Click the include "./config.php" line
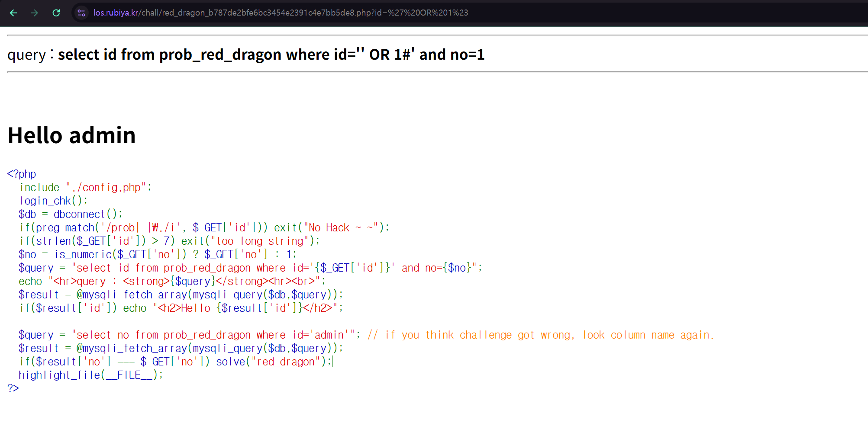The height and width of the screenshot is (429, 868). (85, 187)
